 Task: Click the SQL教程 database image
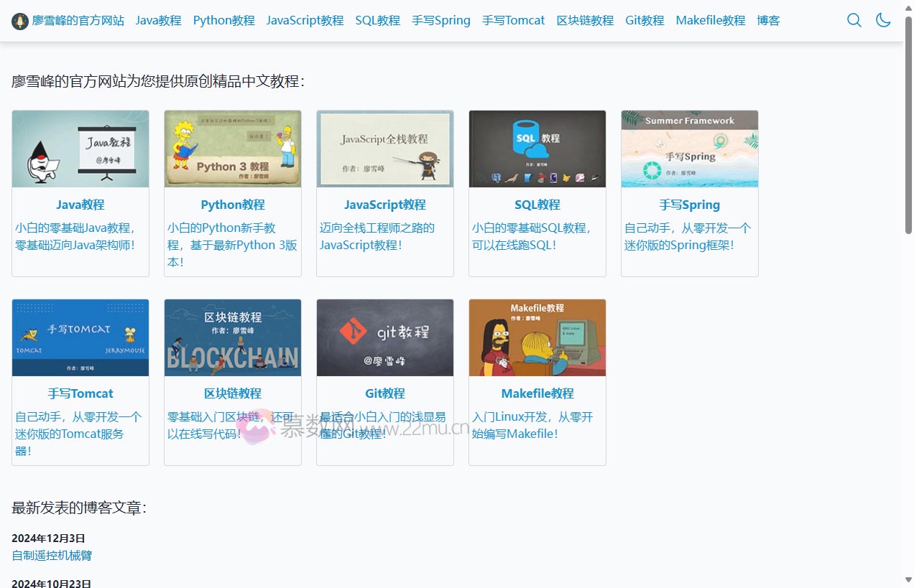[537, 149]
